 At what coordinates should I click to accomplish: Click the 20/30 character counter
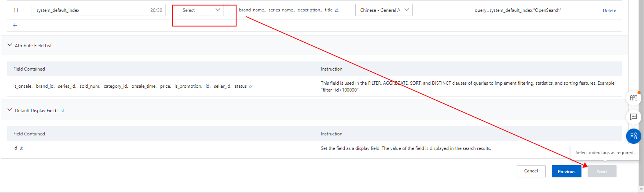pyautogui.click(x=156, y=10)
